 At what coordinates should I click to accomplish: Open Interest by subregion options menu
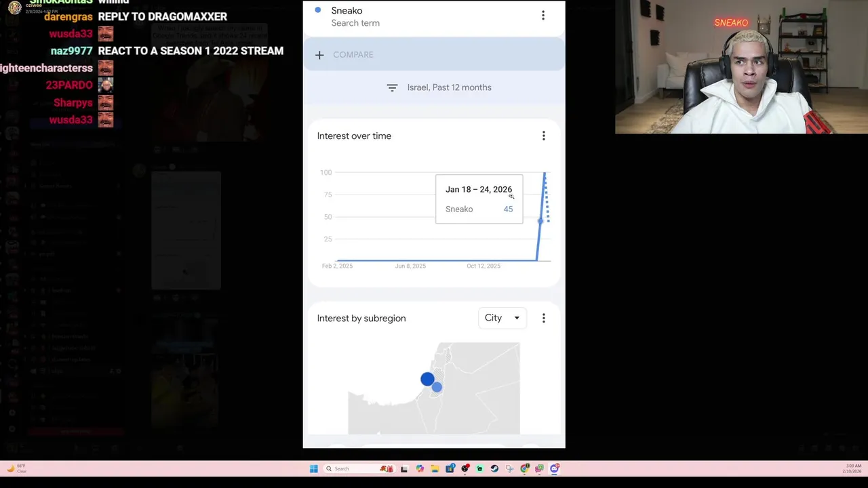pos(543,318)
